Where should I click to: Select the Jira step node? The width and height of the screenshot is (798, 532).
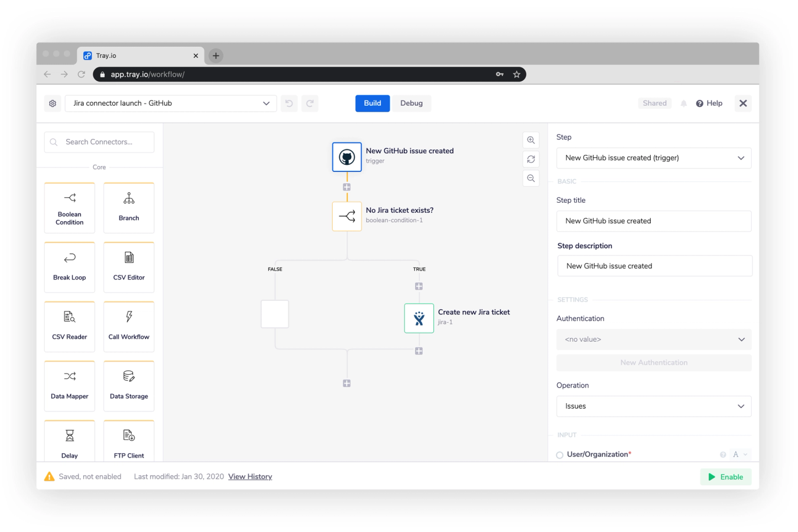pos(419,318)
